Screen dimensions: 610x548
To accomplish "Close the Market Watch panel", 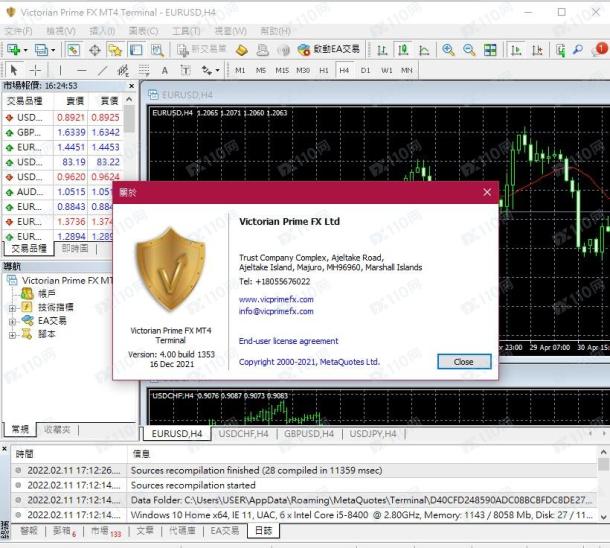I will click(131, 86).
